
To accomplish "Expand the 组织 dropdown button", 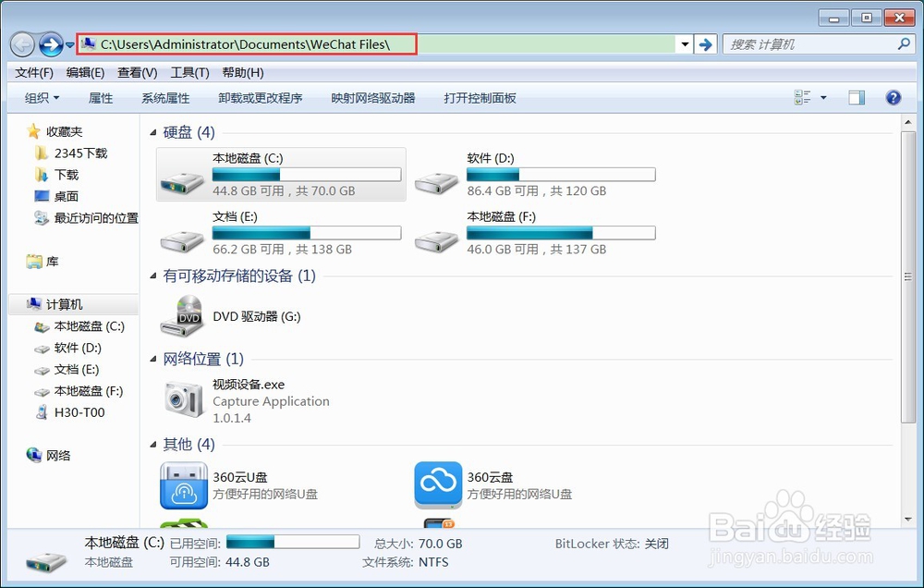I will (x=42, y=98).
